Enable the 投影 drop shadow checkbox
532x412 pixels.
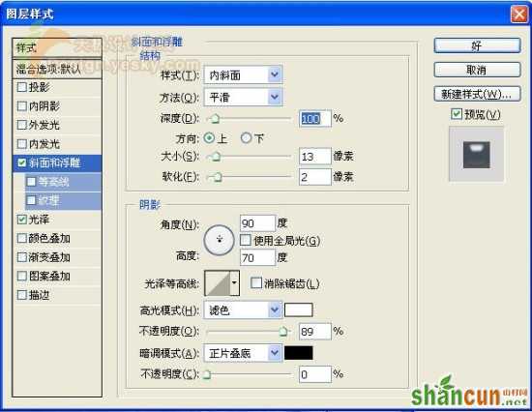pos(22,87)
